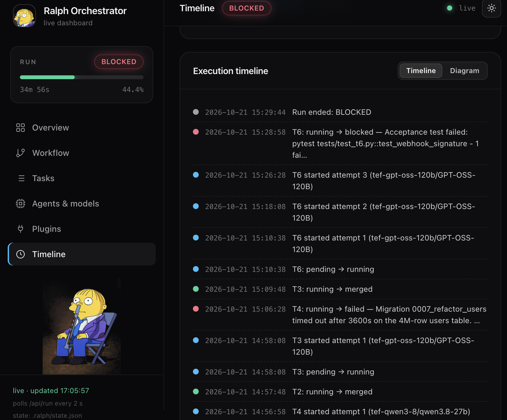Click the live updated 17:05:57 status text

[x=51, y=391]
